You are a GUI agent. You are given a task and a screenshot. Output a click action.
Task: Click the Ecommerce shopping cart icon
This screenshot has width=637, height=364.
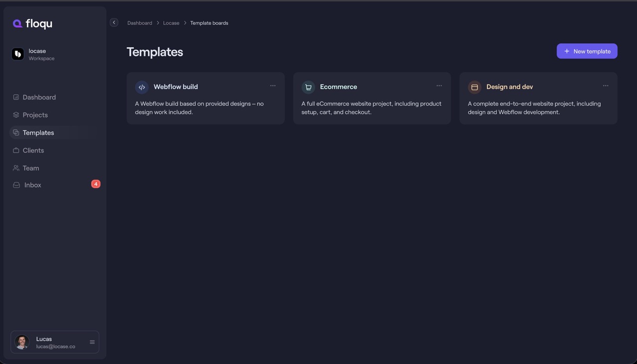[x=308, y=87]
